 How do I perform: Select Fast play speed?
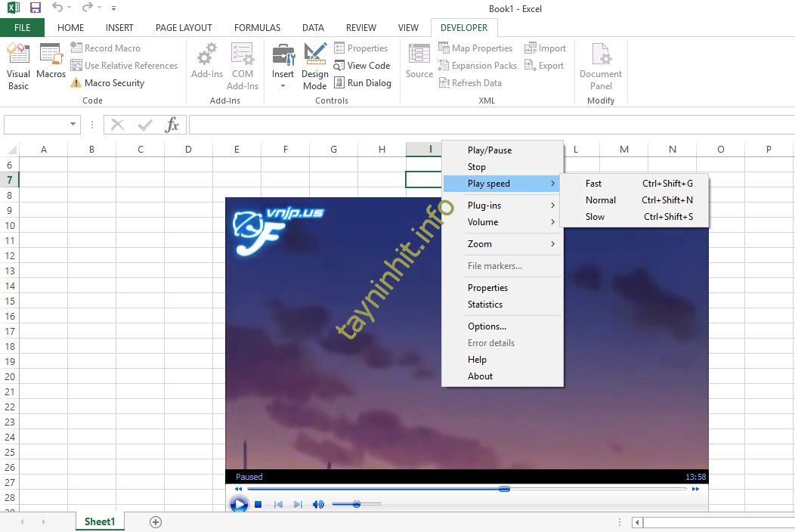point(594,184)
